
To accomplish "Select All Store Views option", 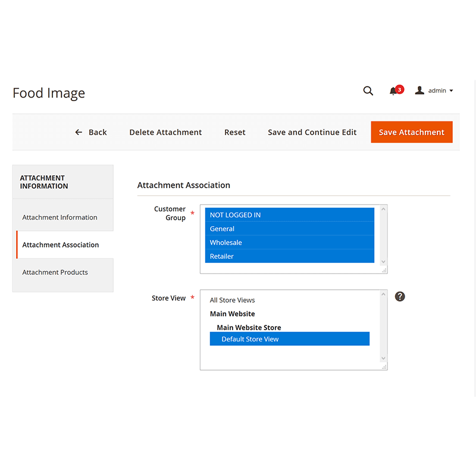I will (232, 300).
